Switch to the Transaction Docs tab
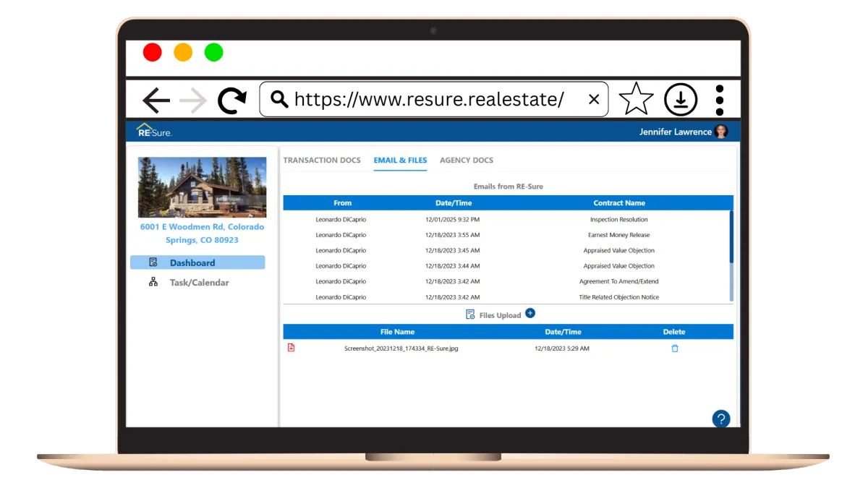The height and width of the screenshot is (488, 868). coord(322,160)
